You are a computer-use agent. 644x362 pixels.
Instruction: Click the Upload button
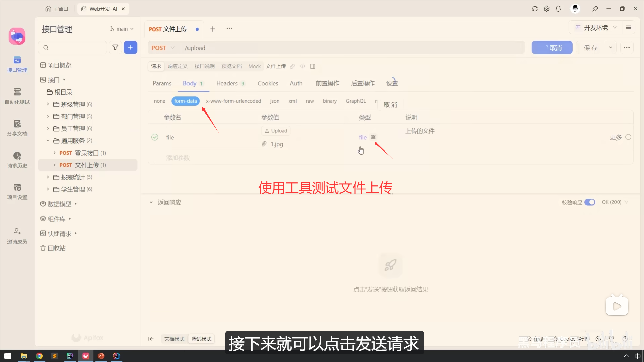coord(276,131)
